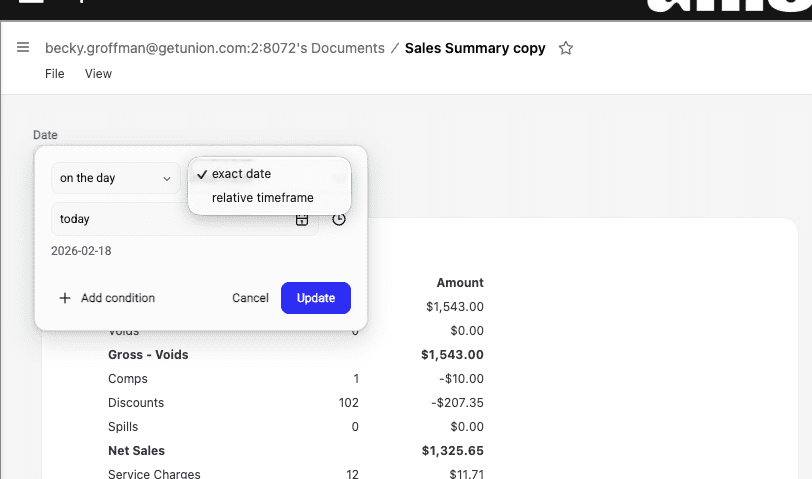This screenshot has height=479, width=812.
Task: Select the checked 'exact date' option
Action: tap(241, 174)
